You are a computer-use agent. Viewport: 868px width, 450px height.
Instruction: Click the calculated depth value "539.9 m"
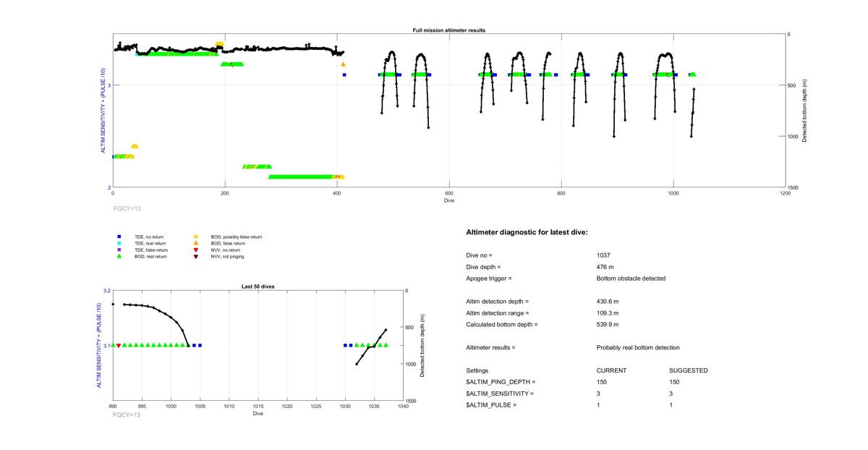click(608, 325)
